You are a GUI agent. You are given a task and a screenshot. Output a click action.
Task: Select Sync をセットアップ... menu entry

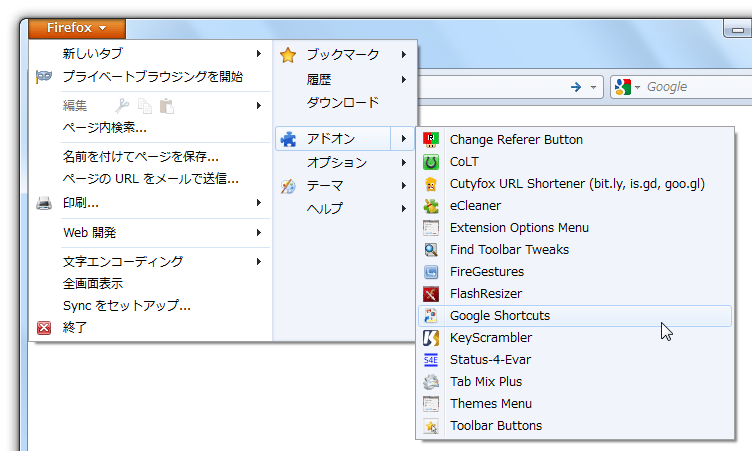[x=127, y=306]
